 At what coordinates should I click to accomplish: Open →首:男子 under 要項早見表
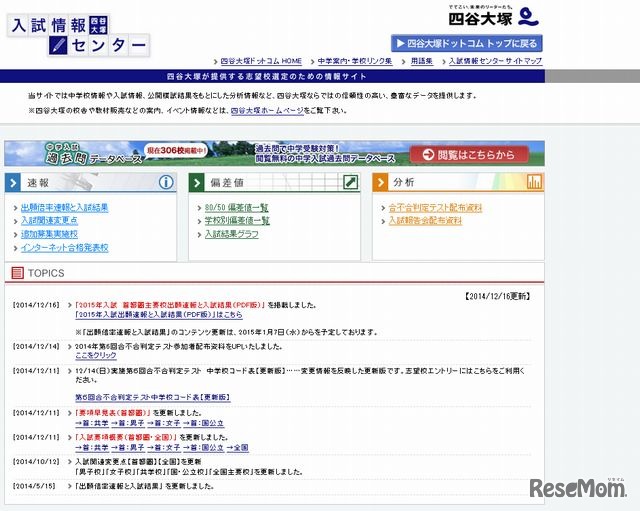click(128, 423)
